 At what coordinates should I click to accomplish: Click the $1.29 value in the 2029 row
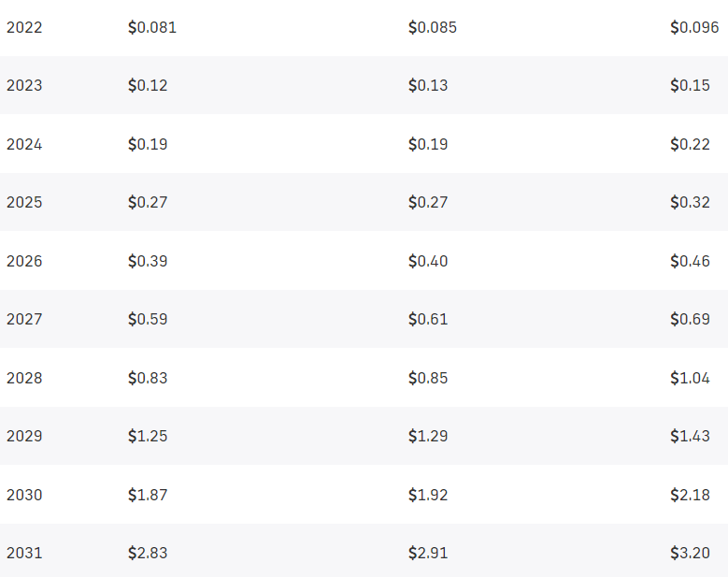428,436
